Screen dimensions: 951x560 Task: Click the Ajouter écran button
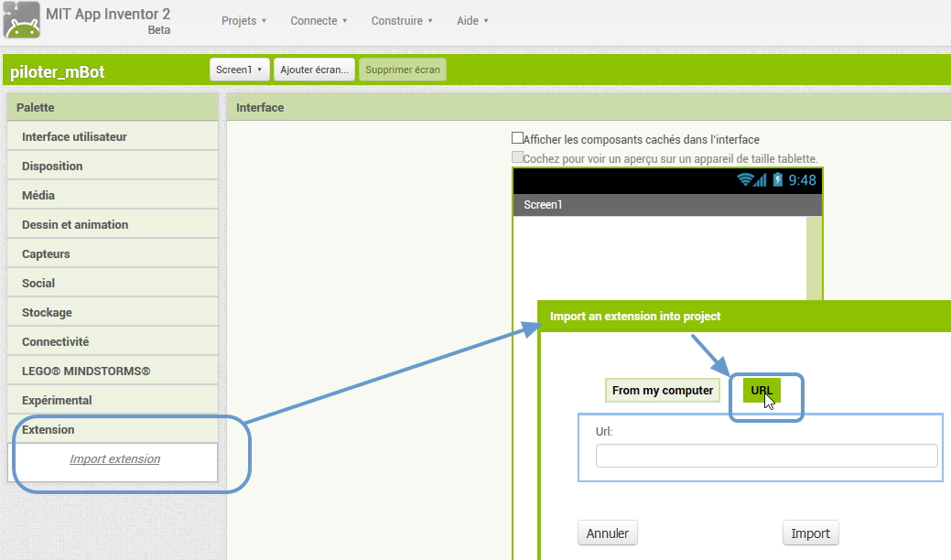[314, 70]
